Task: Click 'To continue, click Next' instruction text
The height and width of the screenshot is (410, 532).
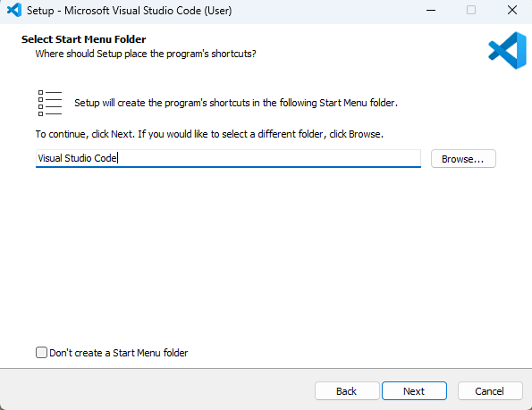Action: (209, 134)
